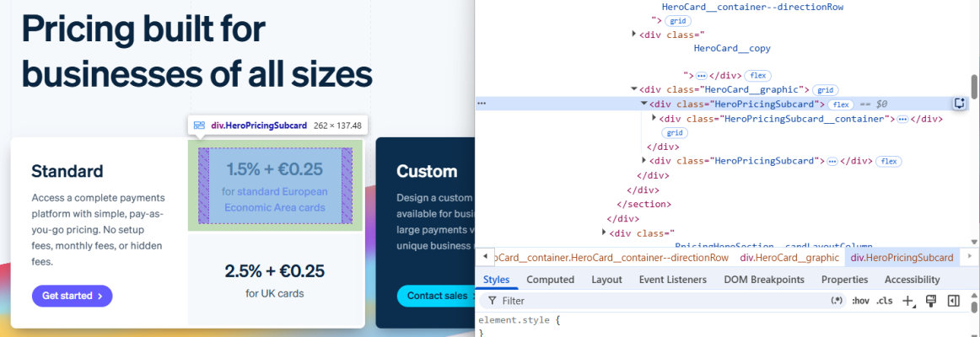This screenshot has width=980, height=337.
Task: Click the breadcrumb scroll-left arrow
Action: 486,257
